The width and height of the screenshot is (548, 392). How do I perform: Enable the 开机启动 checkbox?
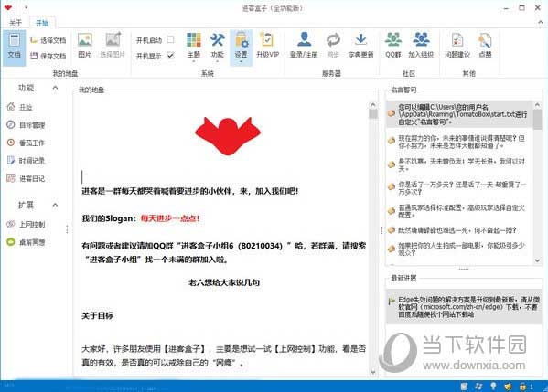170,39
